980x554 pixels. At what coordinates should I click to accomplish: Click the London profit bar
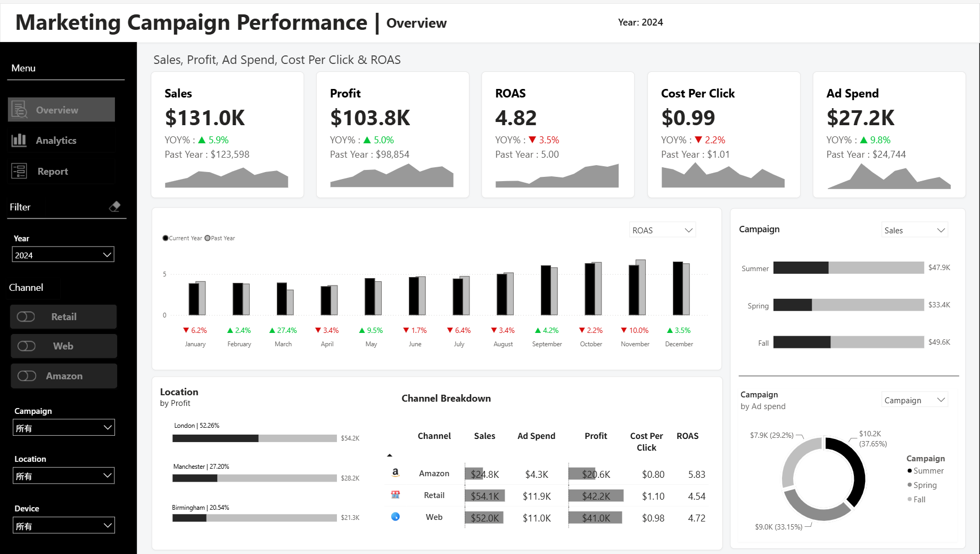pyautogui.click(x=254, y=438)
